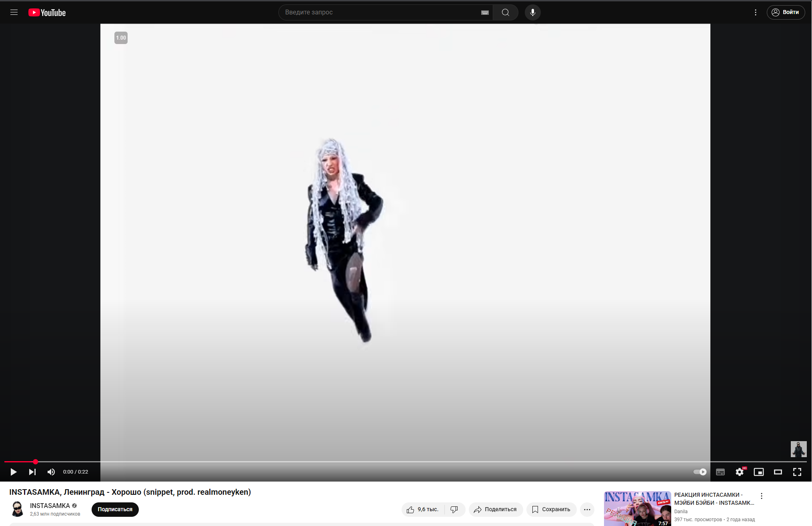Open the РЕАКЦИЯ ИНСТАСАМКИ recommended thumbnail
812x526 pixels.
click(637, 508)
